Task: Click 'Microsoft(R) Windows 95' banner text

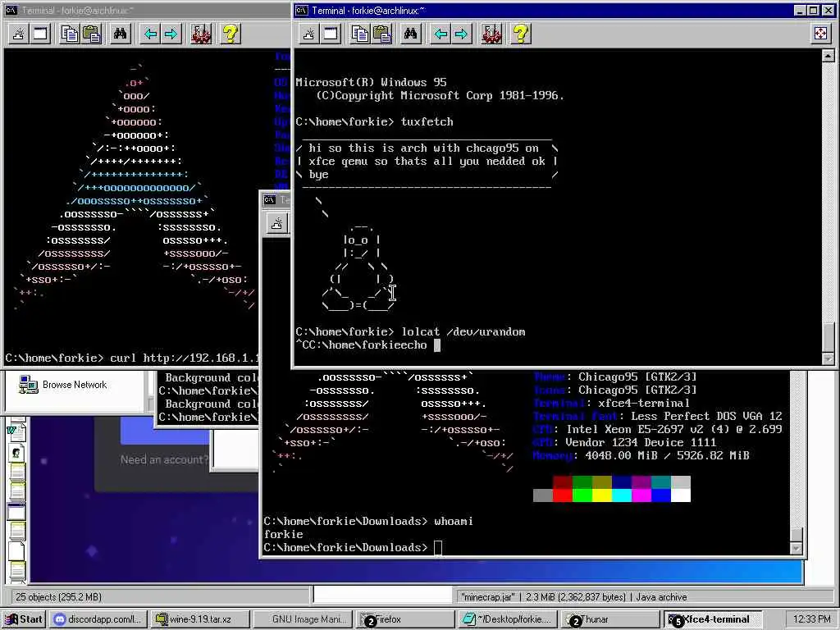Action: point(371,82)
